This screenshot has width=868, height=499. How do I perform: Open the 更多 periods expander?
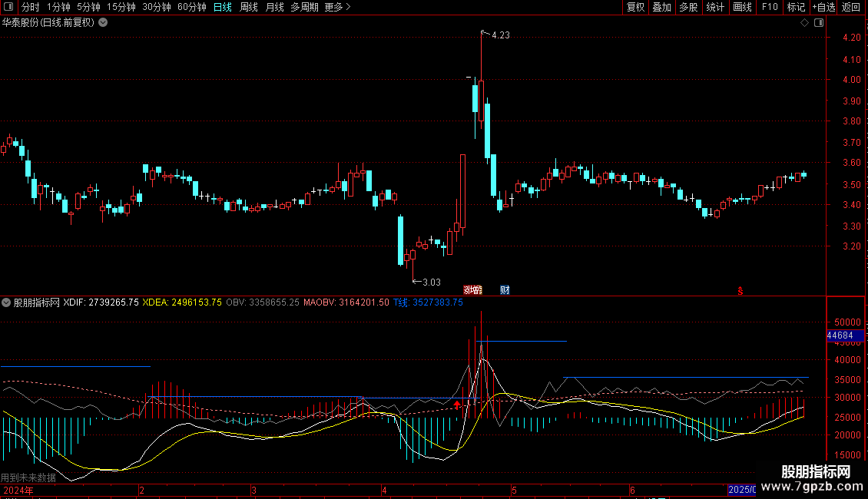point(337,7)
